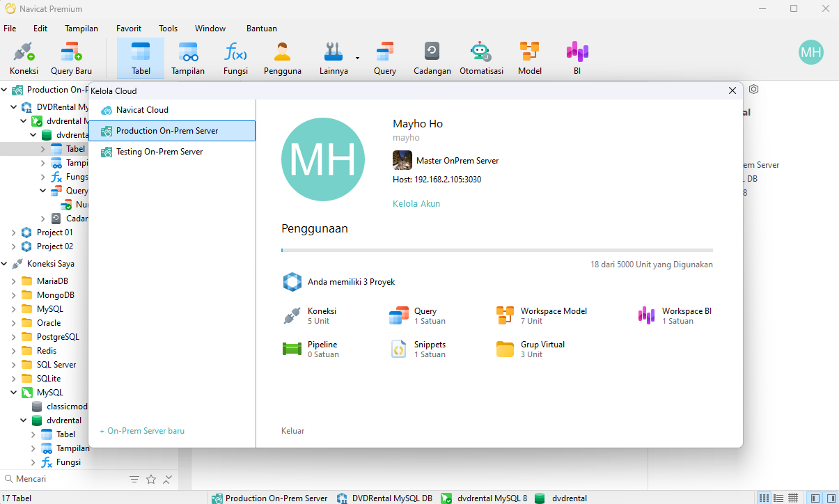This screenshot has width=839, height=504.
Task: Click the collapse-all icon near search
Action: [167, 480]
